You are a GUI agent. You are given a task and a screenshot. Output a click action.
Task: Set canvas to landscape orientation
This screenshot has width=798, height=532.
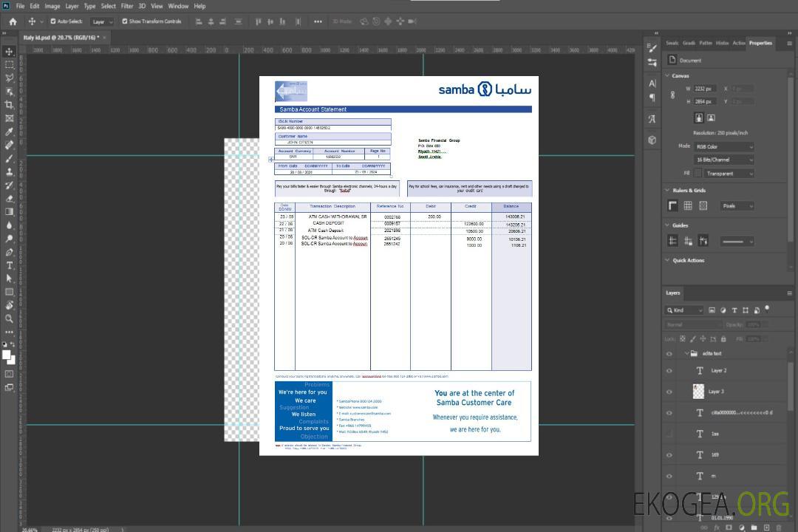pos(711,117)
